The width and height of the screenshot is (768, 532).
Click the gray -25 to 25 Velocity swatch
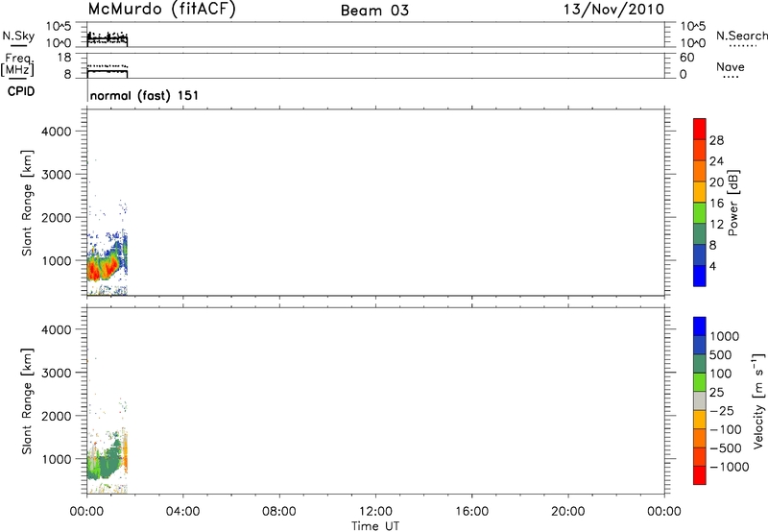pyautogui.click(x=700, y=400)
